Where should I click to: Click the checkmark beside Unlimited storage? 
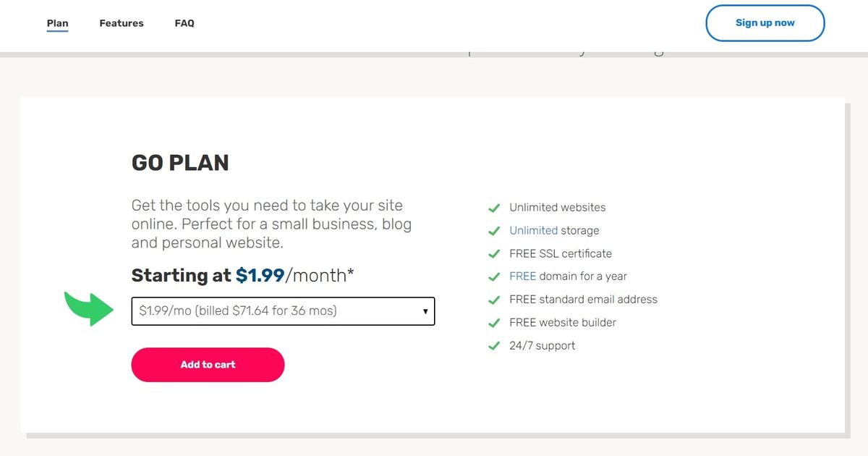494,230
